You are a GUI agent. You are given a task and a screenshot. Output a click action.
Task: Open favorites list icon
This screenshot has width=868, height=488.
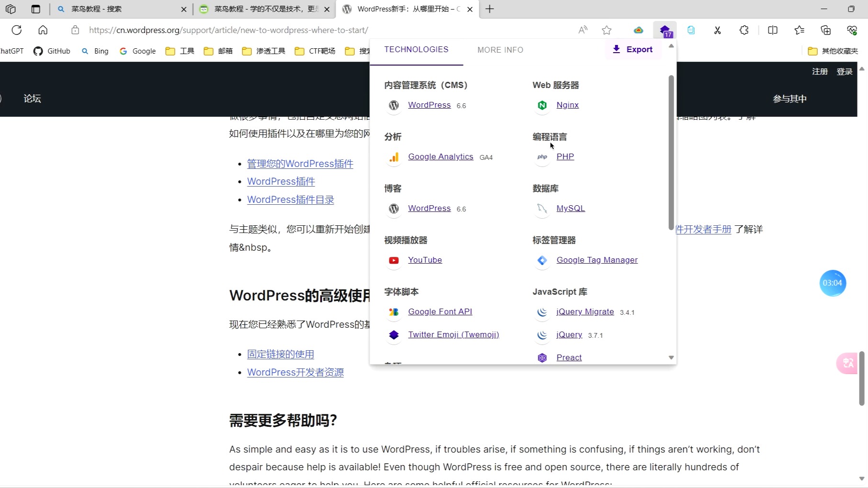click(x=799, y=30)
